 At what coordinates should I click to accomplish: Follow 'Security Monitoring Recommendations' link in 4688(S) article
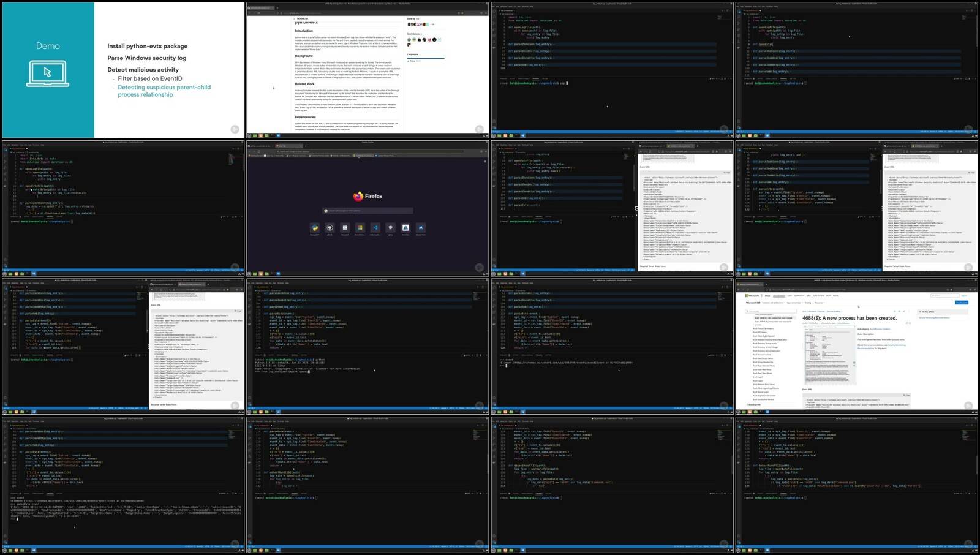(x=934, y=317)
